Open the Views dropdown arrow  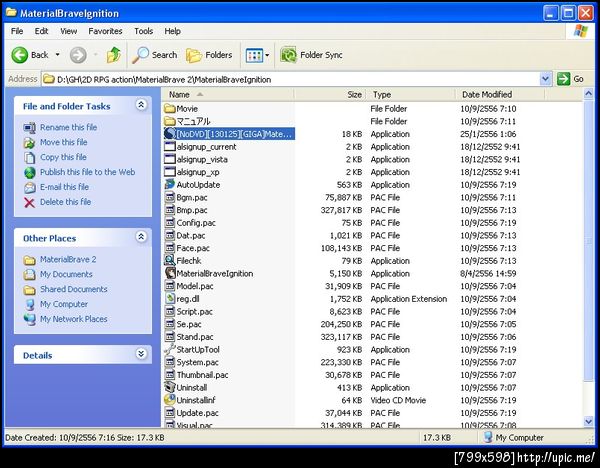point(267,55)
